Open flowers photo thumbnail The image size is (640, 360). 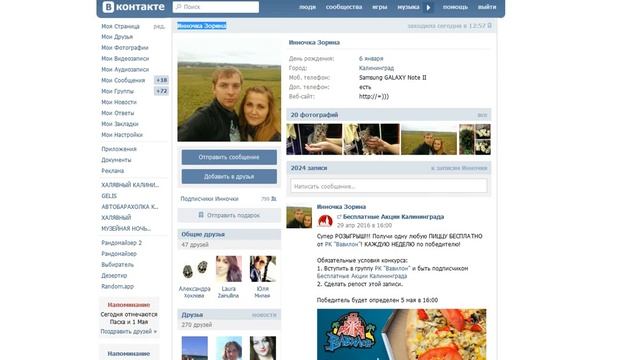475,139
